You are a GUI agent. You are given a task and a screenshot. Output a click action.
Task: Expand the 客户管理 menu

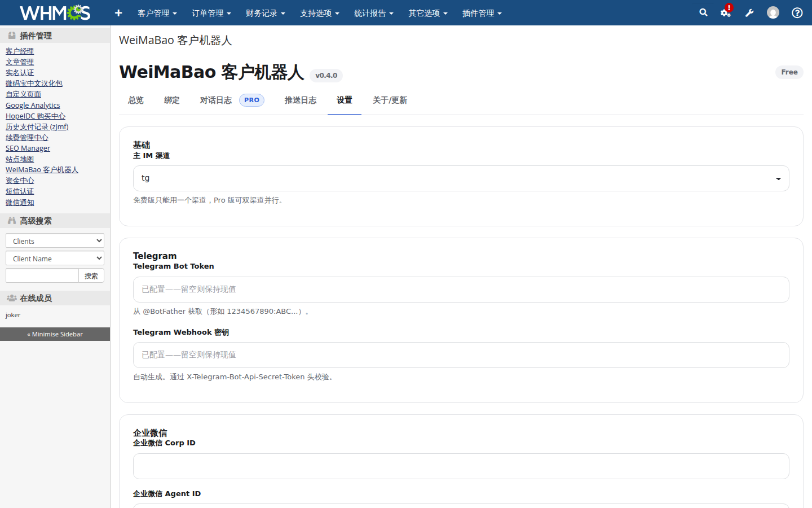(157, 13)
